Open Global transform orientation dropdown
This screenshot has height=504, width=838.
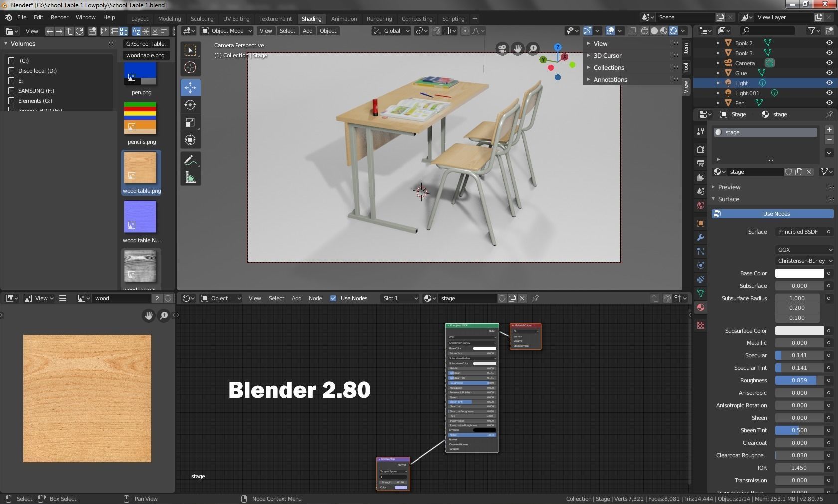(x=392, y=31)
